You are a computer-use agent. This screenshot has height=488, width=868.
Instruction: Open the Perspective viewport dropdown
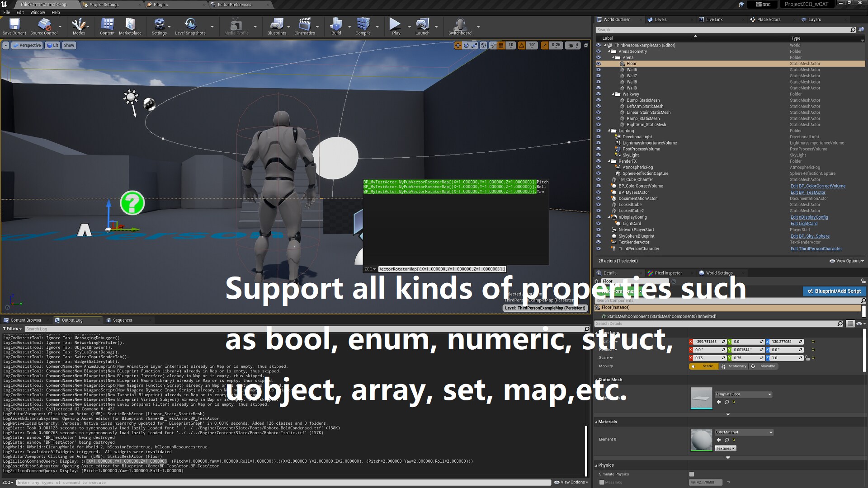click(x=27, y=45)
